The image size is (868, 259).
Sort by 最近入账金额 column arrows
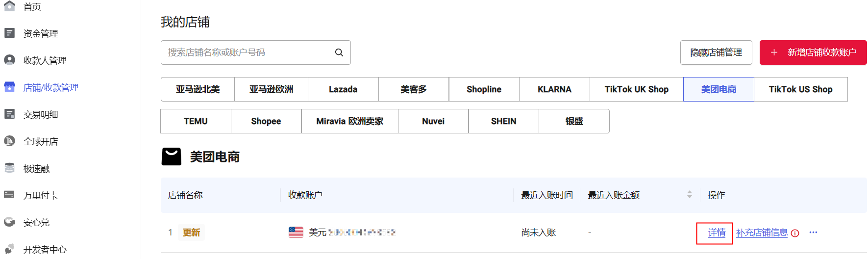pos(689,195)
